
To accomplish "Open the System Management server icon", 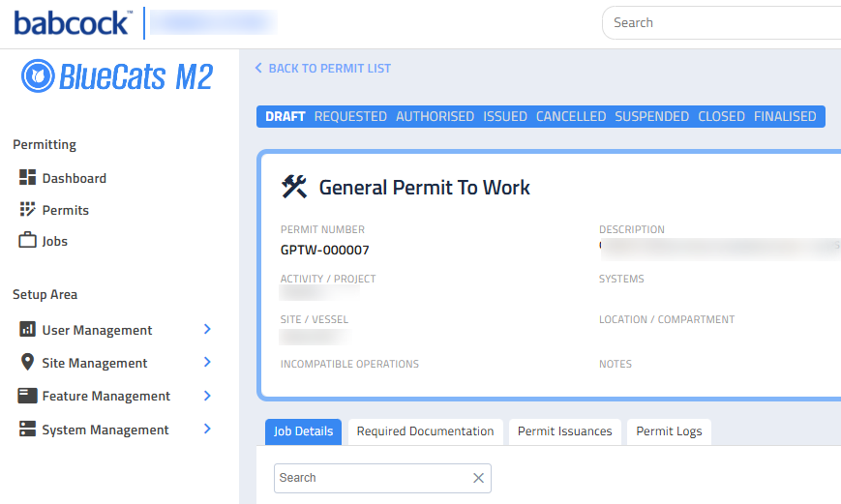I will pos(27,429).
